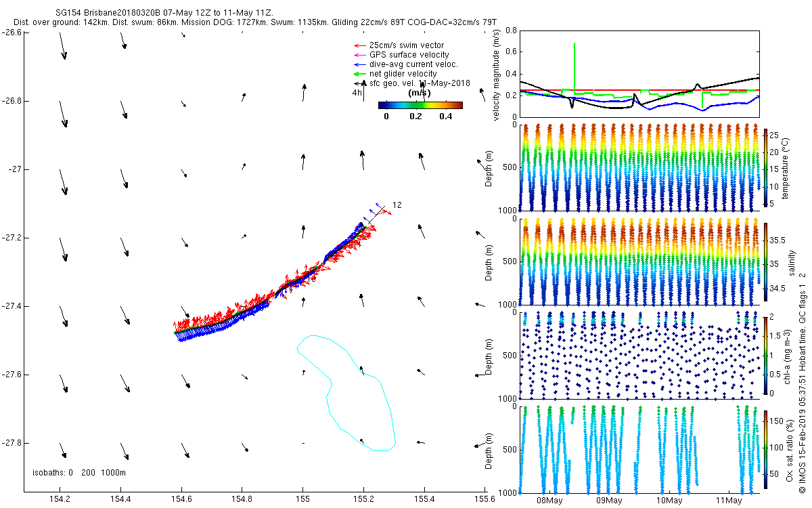Click the salinity colorbar
Image resolution: width=812 pixels, height=508 pixels.
[766, 261]
